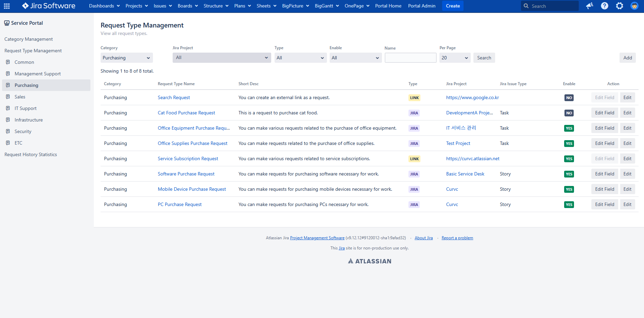The image size is (644, 318).
Task: Expand the Boards menu
Action: (188, 6)
